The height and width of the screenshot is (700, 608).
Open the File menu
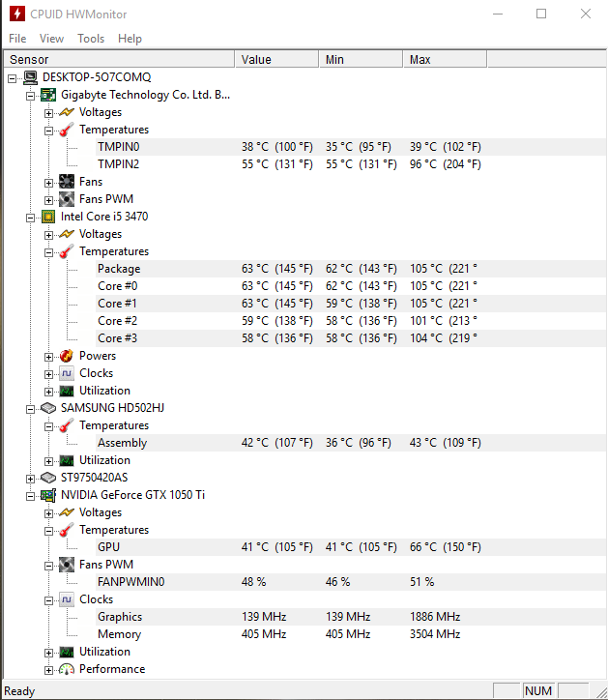(x=17, y=39)
